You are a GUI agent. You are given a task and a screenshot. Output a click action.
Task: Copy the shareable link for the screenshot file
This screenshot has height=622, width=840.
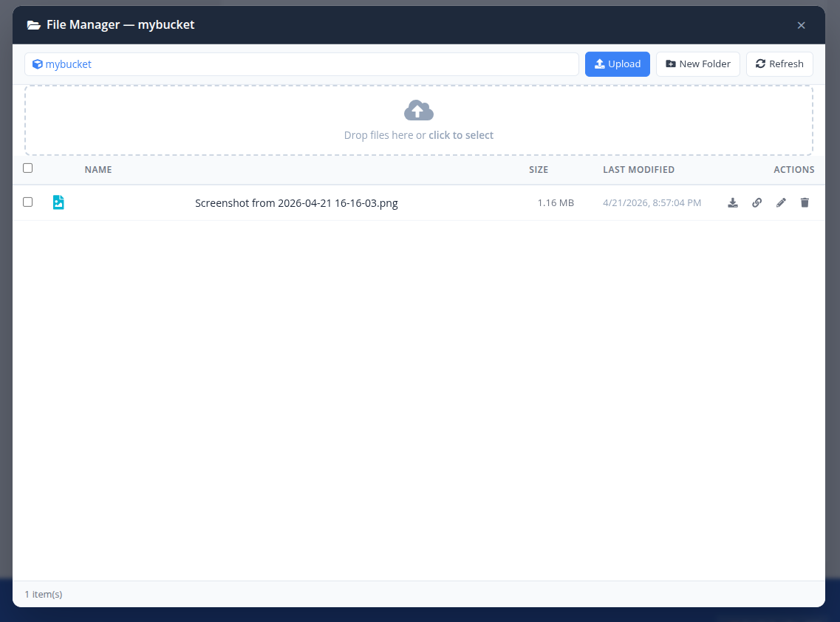(757, 202)
